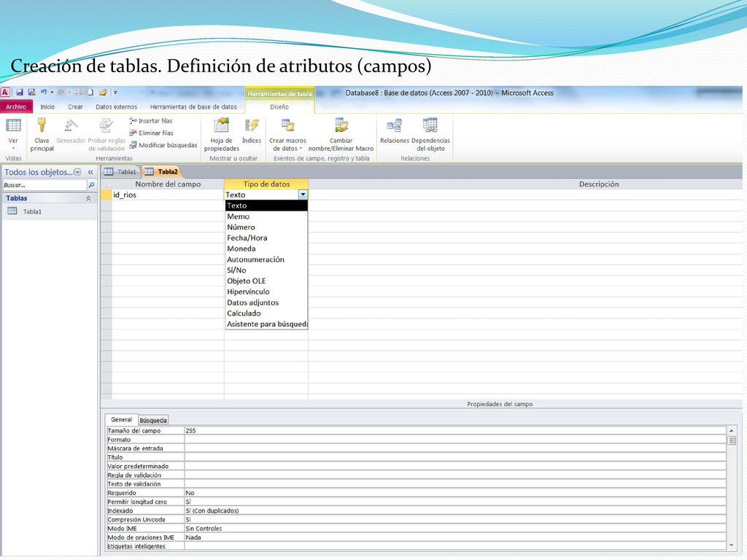Choose Fecha/Hora from the data type list
This screenshot has height=560, width=747.
(266, 238)
